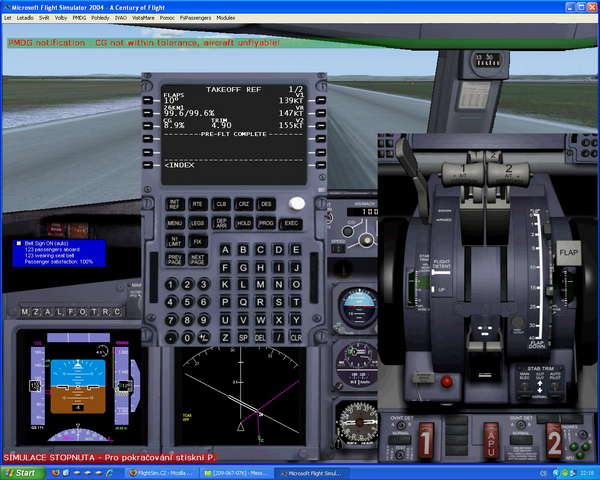
Task: Toggle the red parking brake light
Action: [446, 381]
